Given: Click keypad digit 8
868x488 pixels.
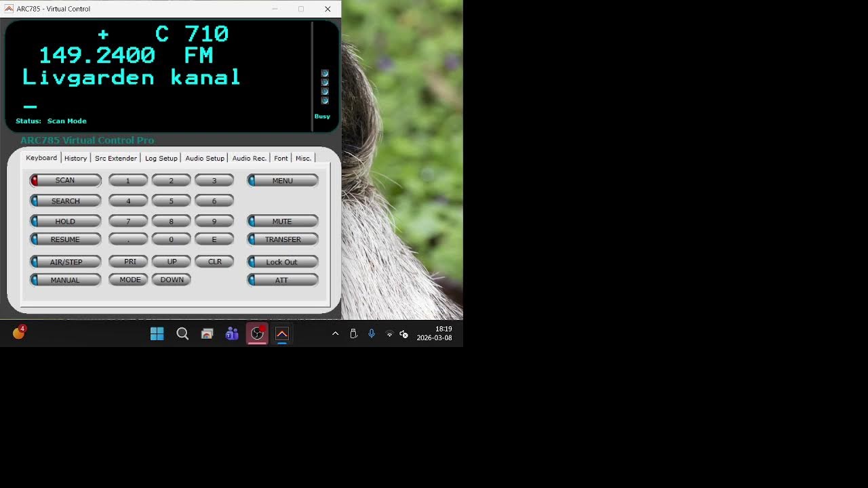Looking at the screenshot, I should click(171, 221).
